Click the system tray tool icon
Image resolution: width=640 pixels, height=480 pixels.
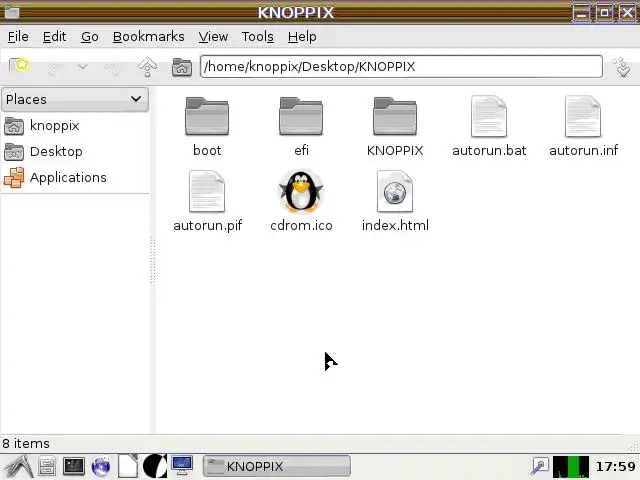click(x=540, y=466)
